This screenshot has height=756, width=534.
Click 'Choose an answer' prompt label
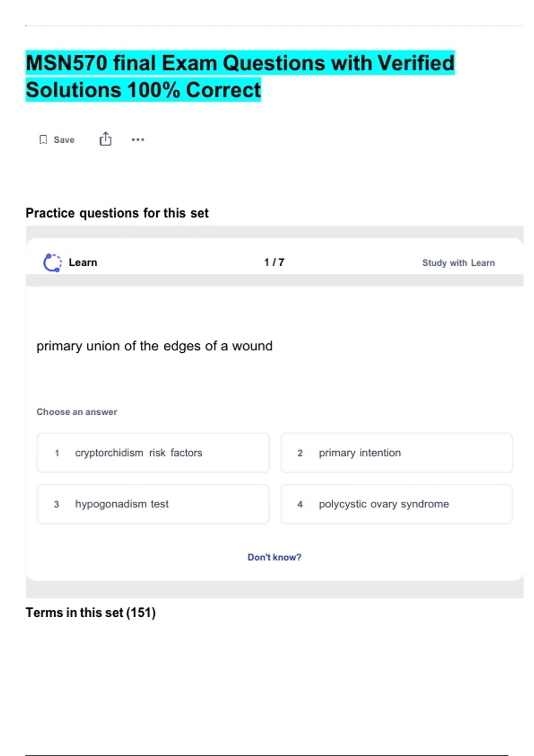(77, 412)
